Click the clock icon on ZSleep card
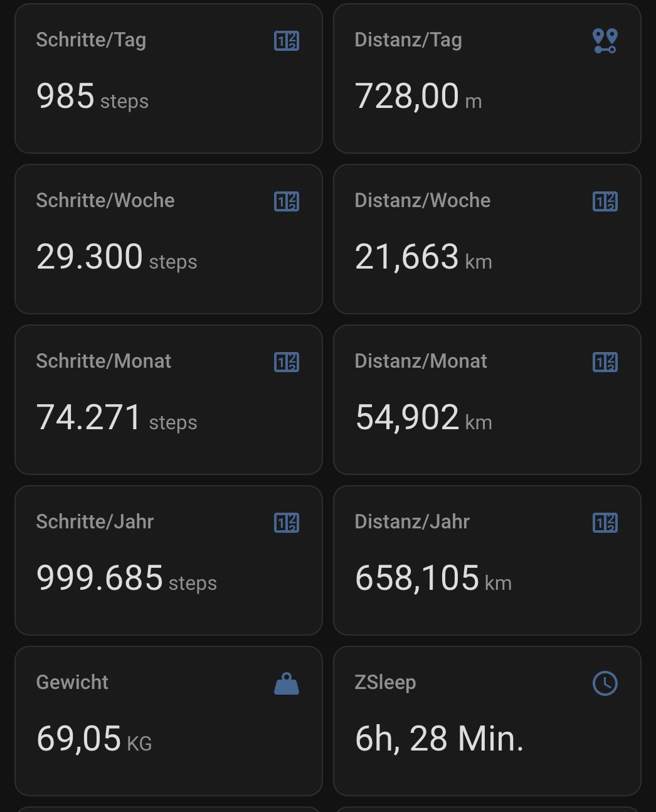This screenshot has height=812, width=656. [x=605, y=683]
